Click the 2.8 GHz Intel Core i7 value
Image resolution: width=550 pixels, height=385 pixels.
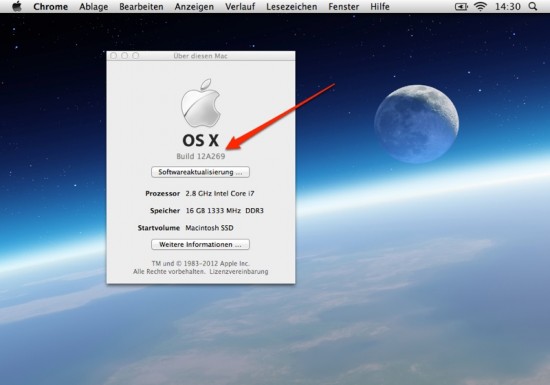coord(220,193)
